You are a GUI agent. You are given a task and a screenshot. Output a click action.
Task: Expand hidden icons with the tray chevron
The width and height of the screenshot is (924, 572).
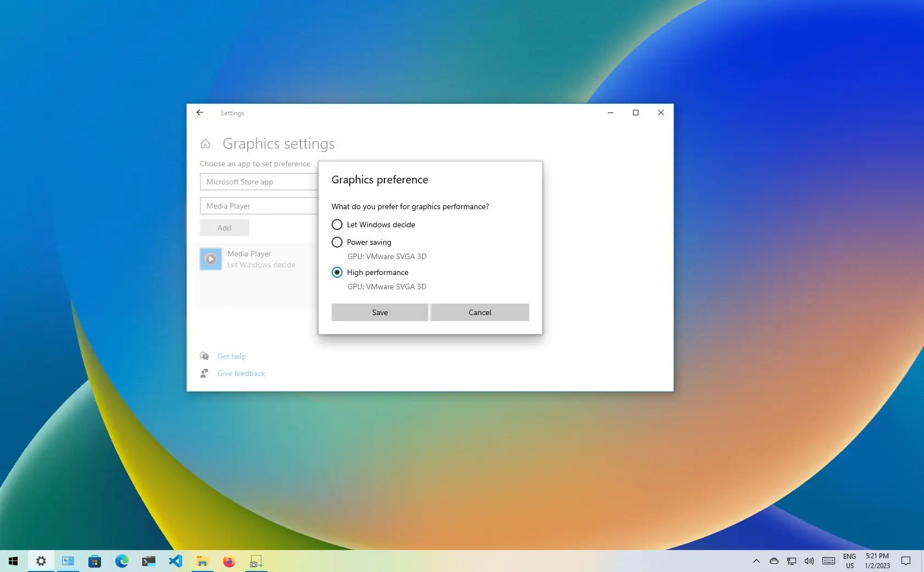(x=757, y=561)
